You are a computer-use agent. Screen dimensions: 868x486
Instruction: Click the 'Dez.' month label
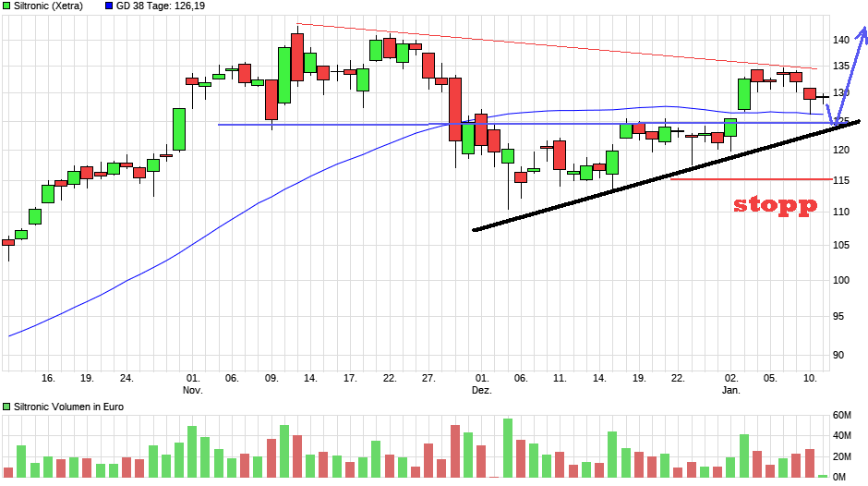482,390
